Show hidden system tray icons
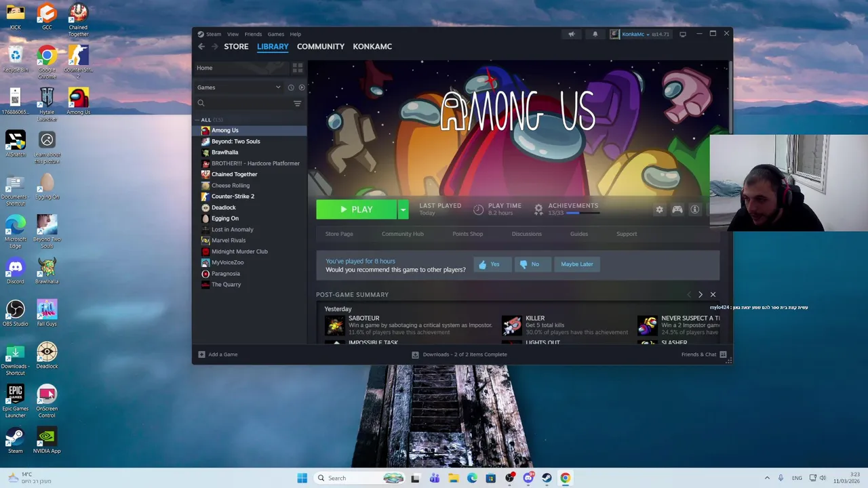 [x=767, y=478]
